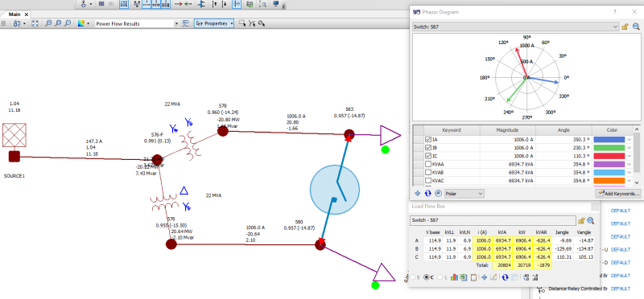This screenshot has width=644, height=299.
Task: Open the Switch: 587 device dropdown
Action: click(x=615, y=27)
